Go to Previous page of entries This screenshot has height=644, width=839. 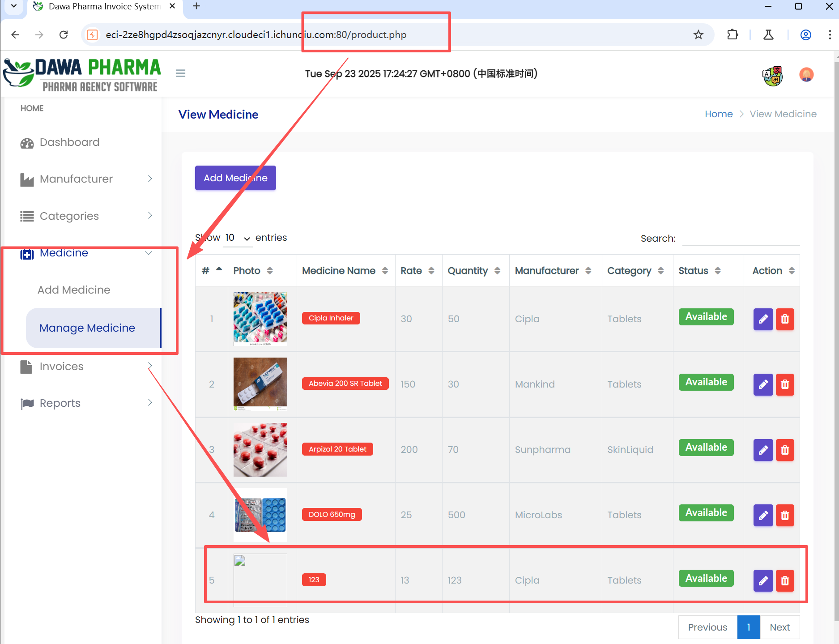[x=707, y=627]
